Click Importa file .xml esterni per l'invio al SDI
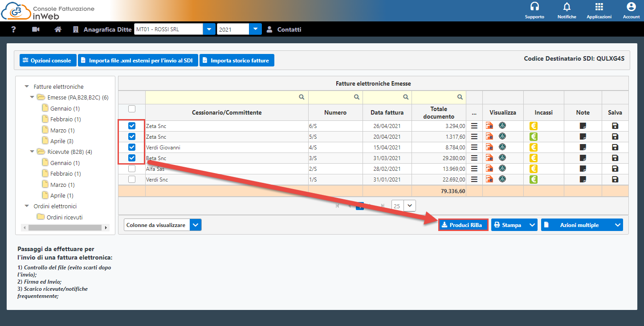This screenshot has width=644, height=326. [138, 61]
